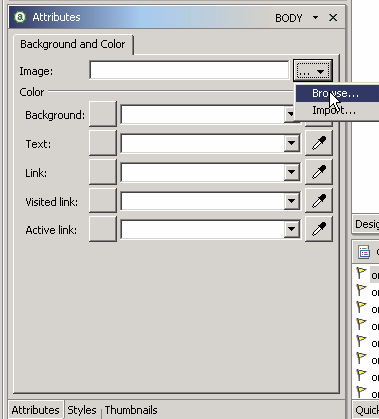
Task: Switch to the Thumbnails tab
Action: pos(131,410)
